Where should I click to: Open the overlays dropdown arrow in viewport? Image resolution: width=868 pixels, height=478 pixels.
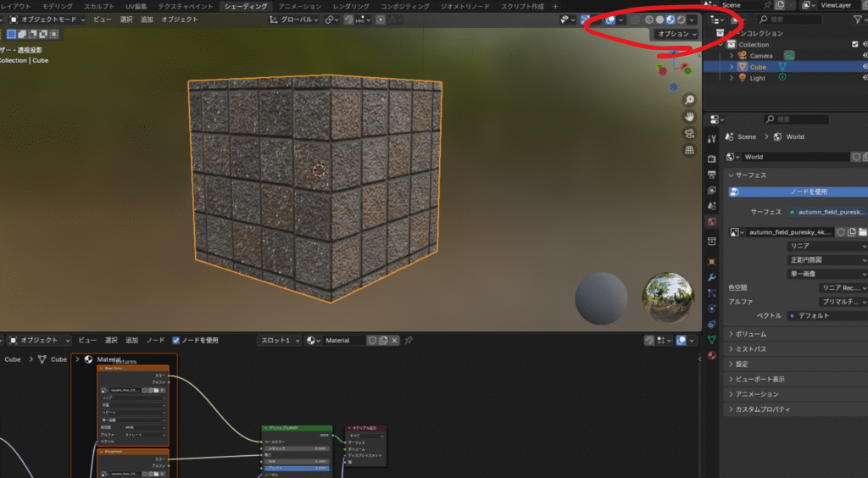tap(620, 19)
